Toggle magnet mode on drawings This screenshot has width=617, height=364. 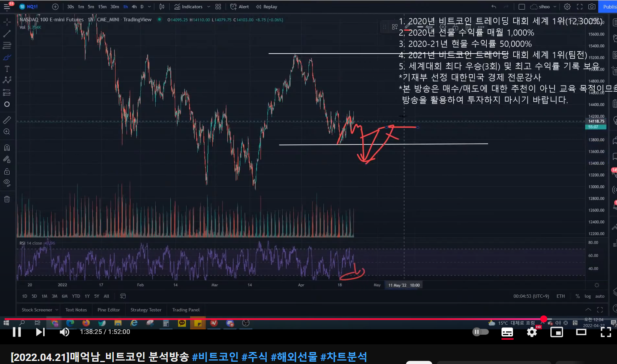coord(7,148)
